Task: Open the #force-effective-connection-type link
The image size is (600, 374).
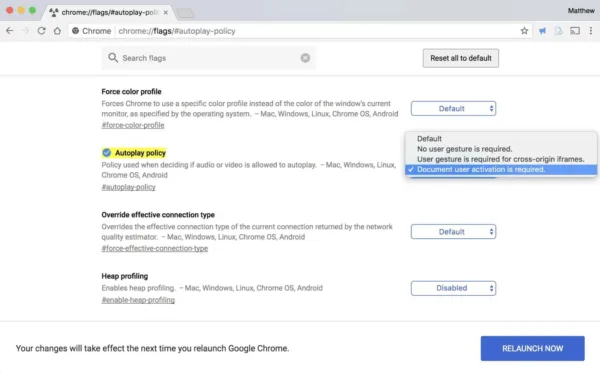Action: coord(155,248)
